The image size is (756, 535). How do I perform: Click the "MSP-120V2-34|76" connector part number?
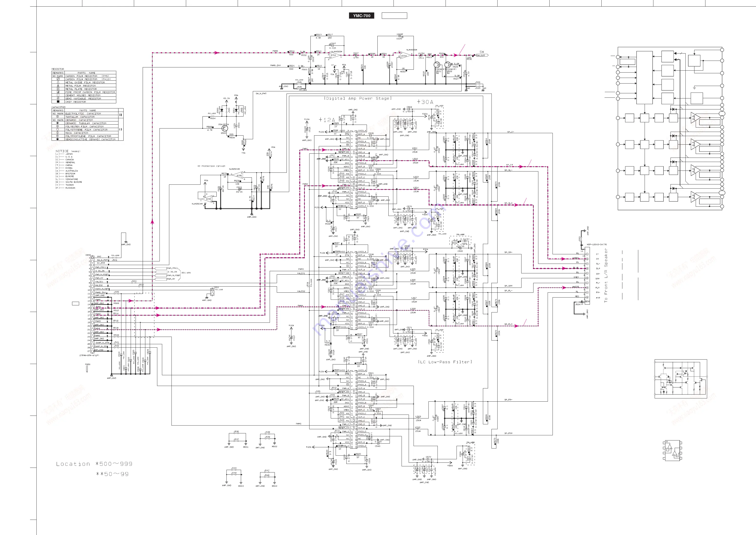click(596, 245)
